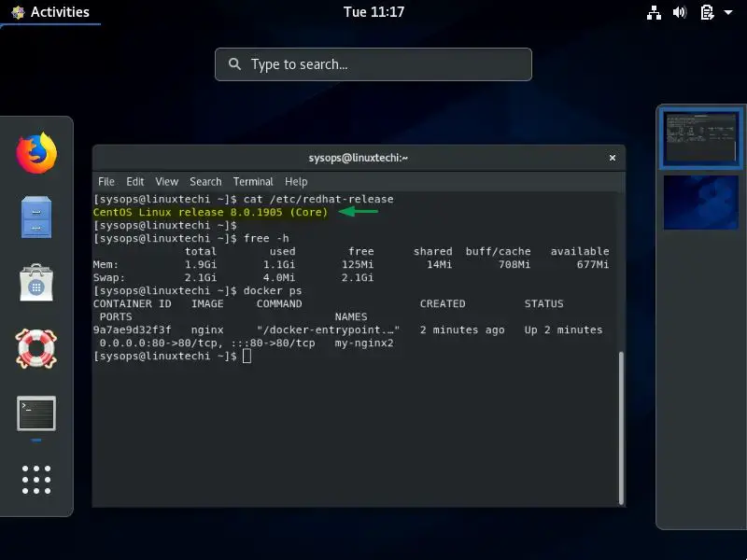The width and height of the screenshot is (747, 560).
Task: Open the Terminal menu
Action: tap(253, 181)
